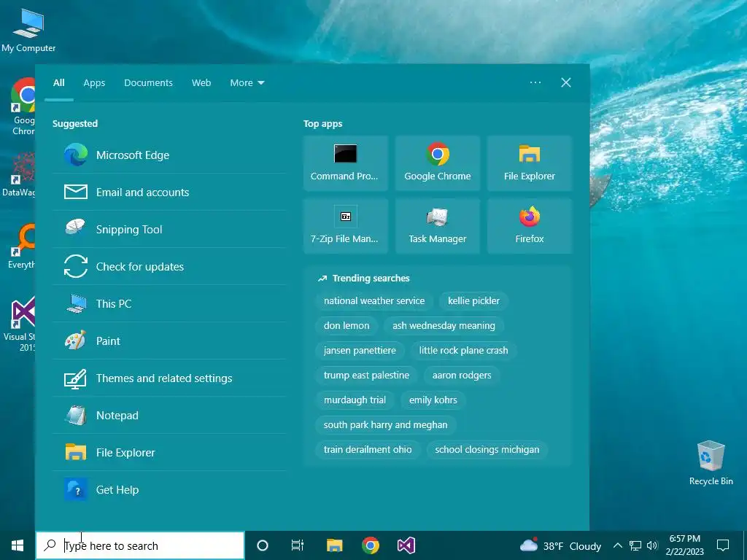The width and height of the screenshot is (747, 560).
Task: Expand the More filter dropdown
Action: pyautogui.click(x=247, y=83)
